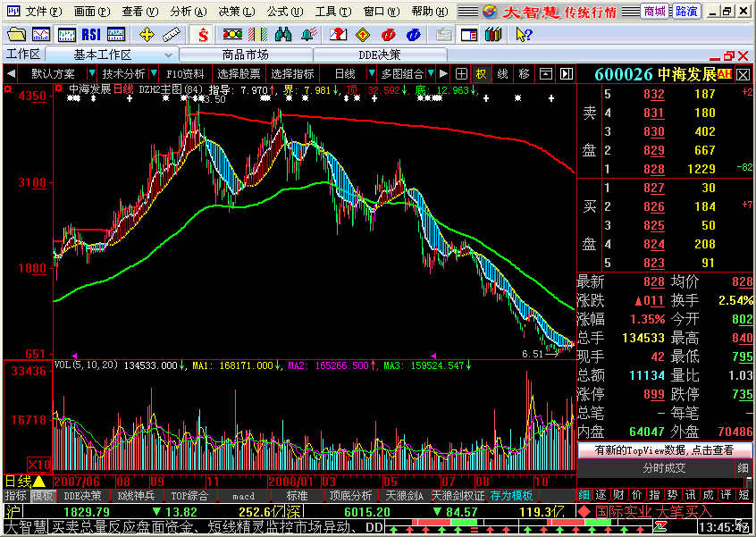Open the binoculars search tool
756x537 pixels.
tap(283, 34)
